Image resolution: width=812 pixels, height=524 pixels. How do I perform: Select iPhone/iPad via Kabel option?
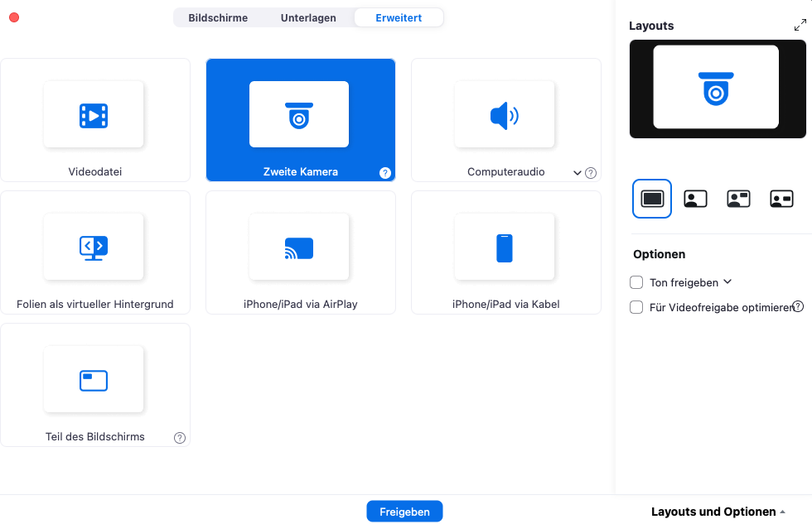[505, 252]
